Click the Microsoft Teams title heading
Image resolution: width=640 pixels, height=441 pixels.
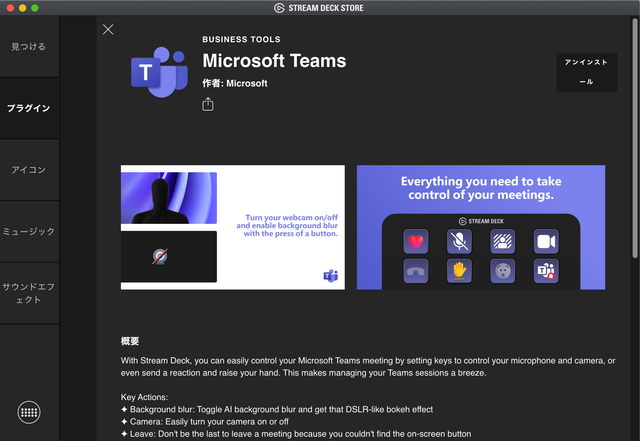point(274,61)
